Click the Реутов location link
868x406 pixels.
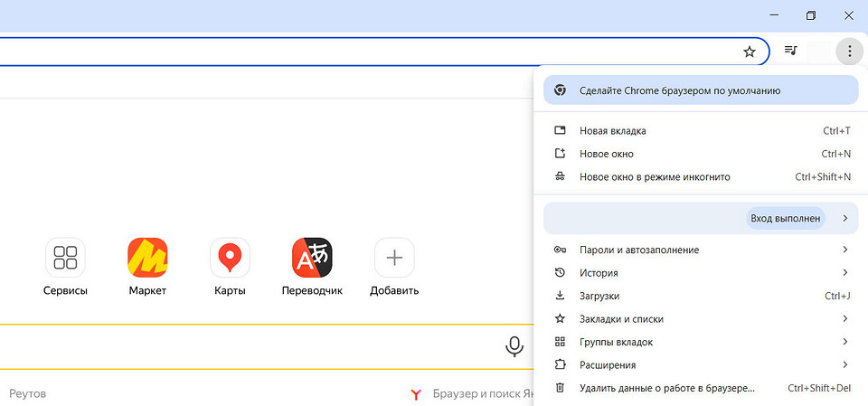(27, 394)
